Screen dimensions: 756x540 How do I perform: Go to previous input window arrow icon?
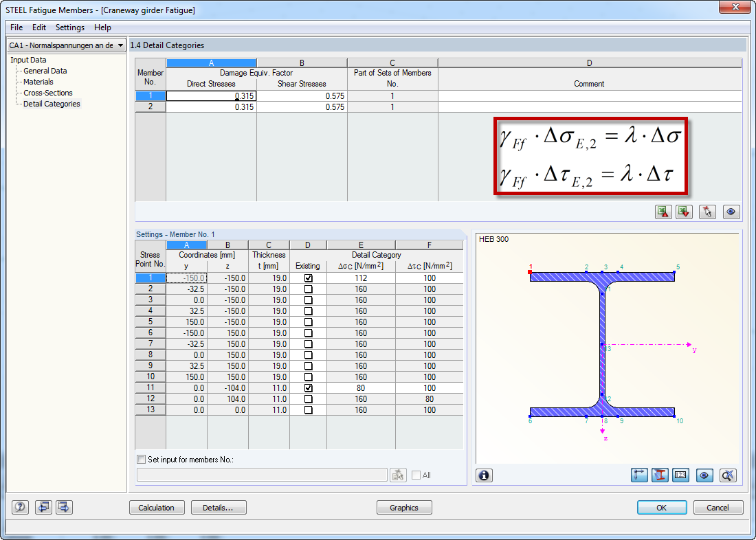tap(43, 507)
